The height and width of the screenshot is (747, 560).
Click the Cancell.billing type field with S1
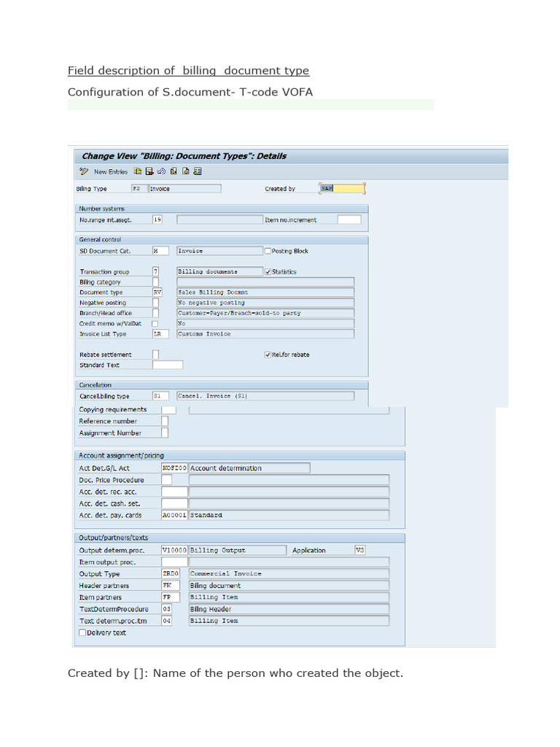[160, 396]
